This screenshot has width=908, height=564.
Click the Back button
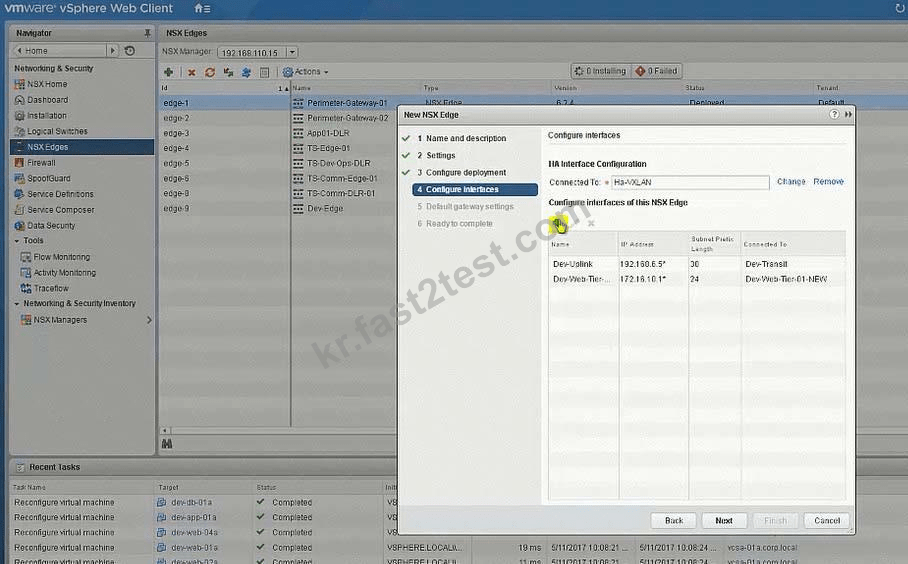click(673, 521)
